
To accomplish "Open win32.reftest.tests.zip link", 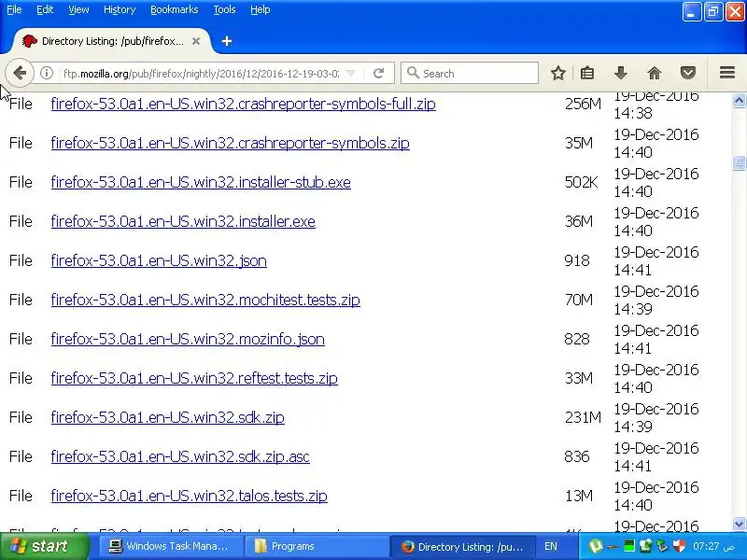I will 194,378.
